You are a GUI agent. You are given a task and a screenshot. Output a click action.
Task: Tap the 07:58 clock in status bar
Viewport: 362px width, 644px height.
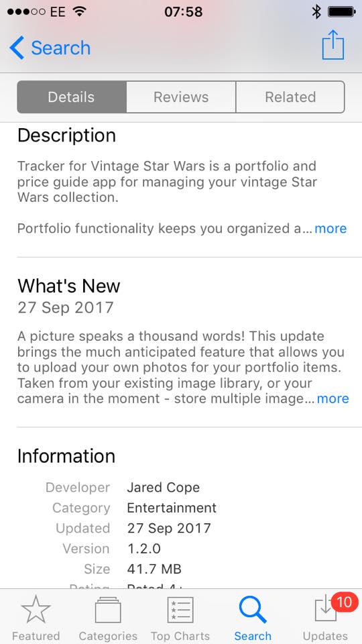click(x=184, y=12)
